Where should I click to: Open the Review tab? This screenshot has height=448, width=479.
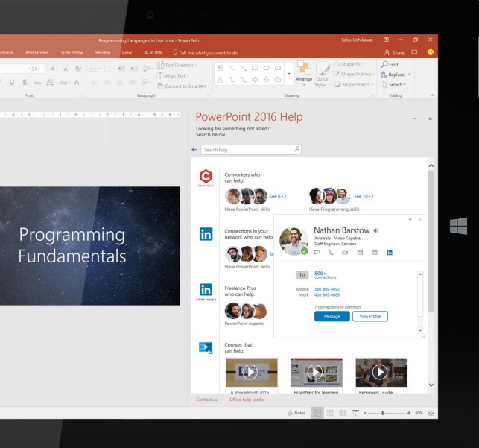pyautogui.click(x=102, y=53)
